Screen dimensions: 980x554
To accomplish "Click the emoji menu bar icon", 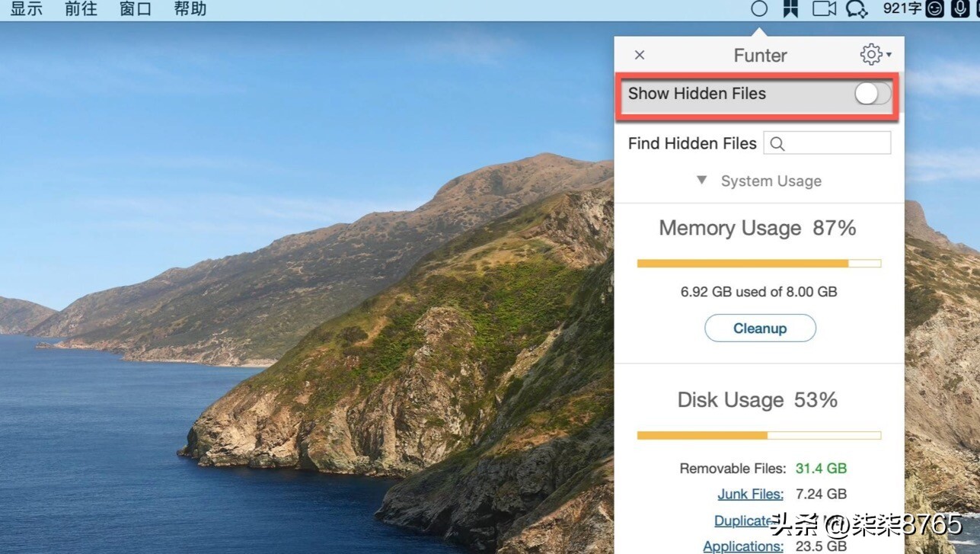I will [935, 9].
